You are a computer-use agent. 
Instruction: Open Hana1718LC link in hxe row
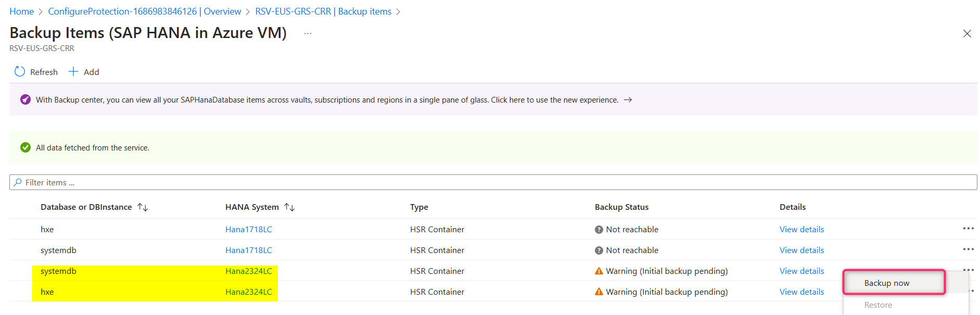[x=249, y=230]
